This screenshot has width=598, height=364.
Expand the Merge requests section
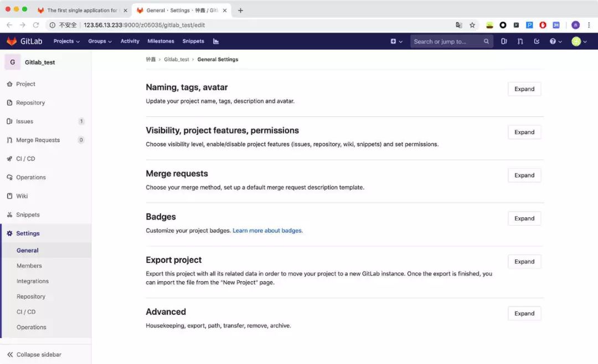(524, 175)
